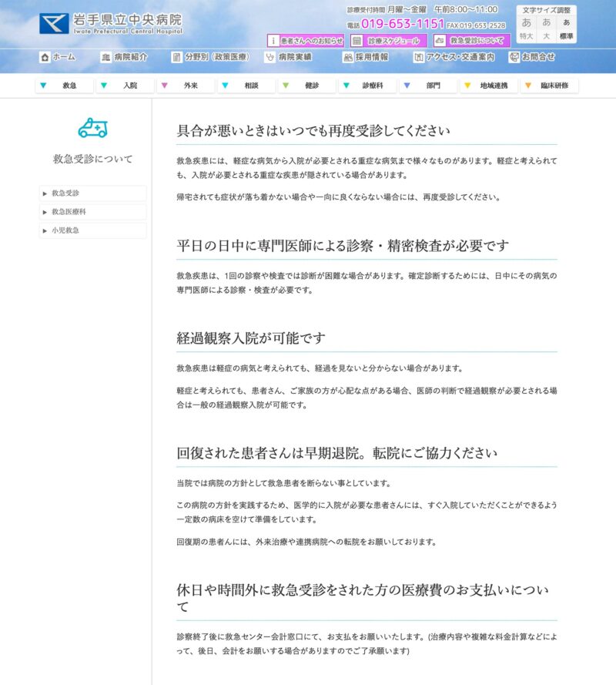Click the stethoscope icon beside 病院実績
The width and height of the screenshot is (616, 685).
pos(269,57)
